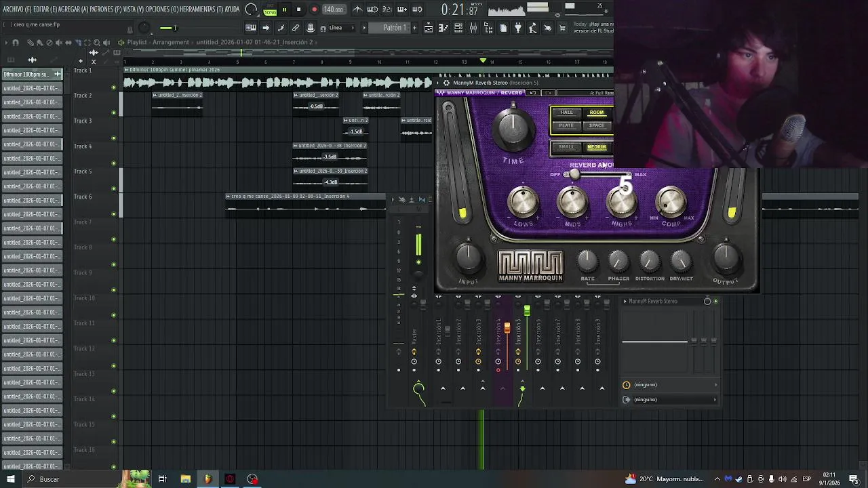Viewport: 868px width, 488px height.
Task: Click the LOWS knob
Action: (523, 201)
